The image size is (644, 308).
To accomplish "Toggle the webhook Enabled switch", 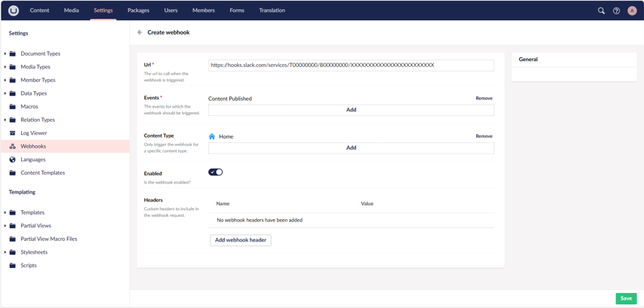I will coord(216,172).
